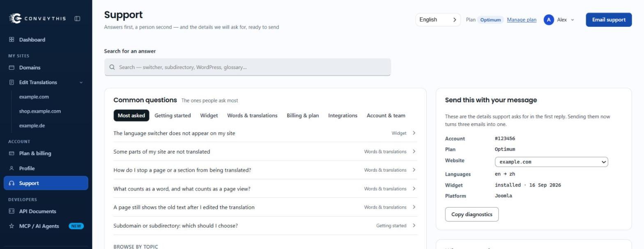Switch to the Account & team tab
The width and height of the screenshot is (644, 249).
coord(386,115)
